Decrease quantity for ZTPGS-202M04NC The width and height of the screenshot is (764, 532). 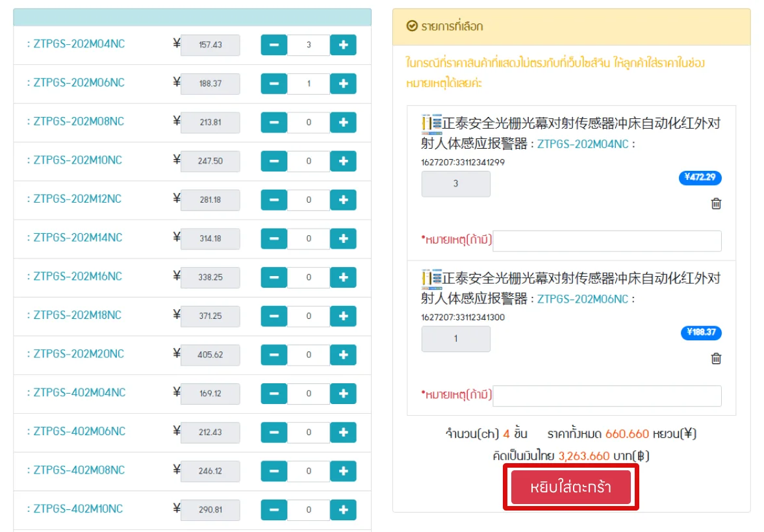(274, 45)
